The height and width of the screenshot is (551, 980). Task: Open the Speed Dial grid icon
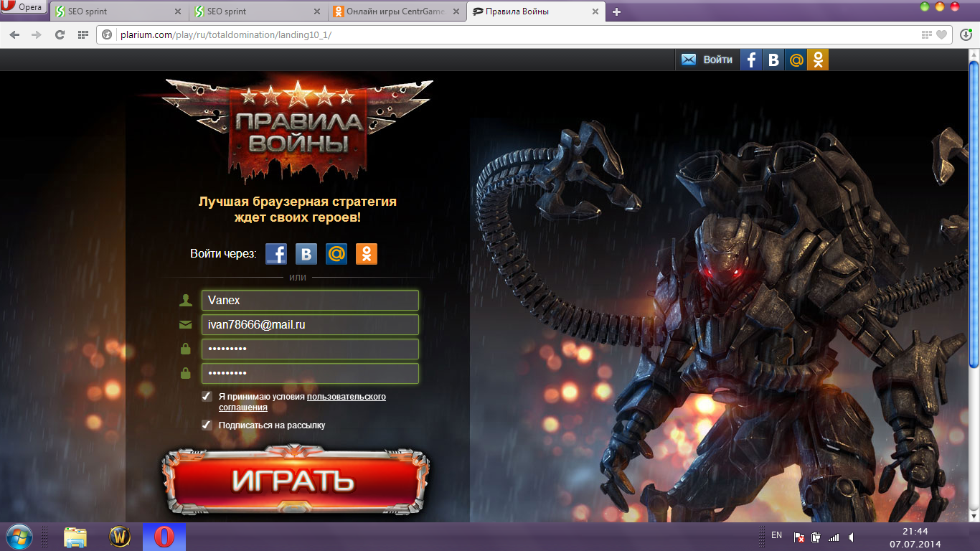click(x=83, y=34)
